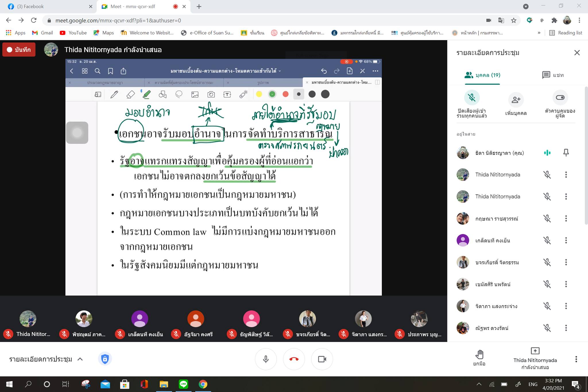
Task: Mute all participants icon in people panel
Action: point(472,98)
